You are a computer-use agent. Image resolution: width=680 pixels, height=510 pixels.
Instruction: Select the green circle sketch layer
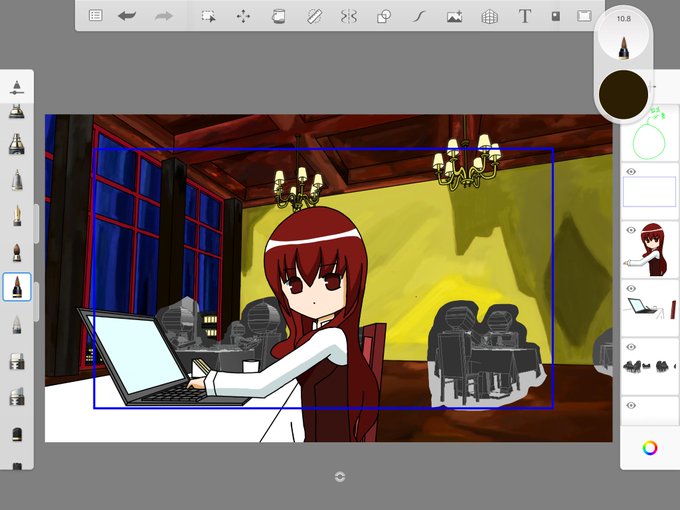click(x=649, y=133)
